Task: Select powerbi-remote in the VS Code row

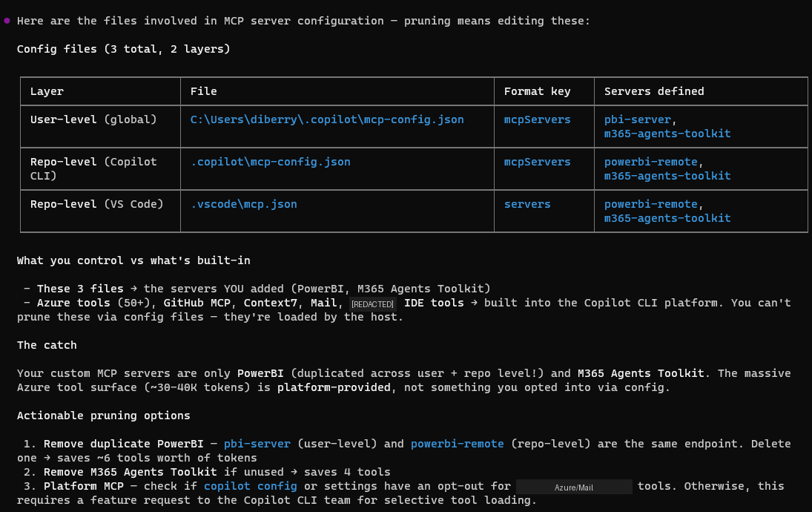Action: (x=650, y=204)
